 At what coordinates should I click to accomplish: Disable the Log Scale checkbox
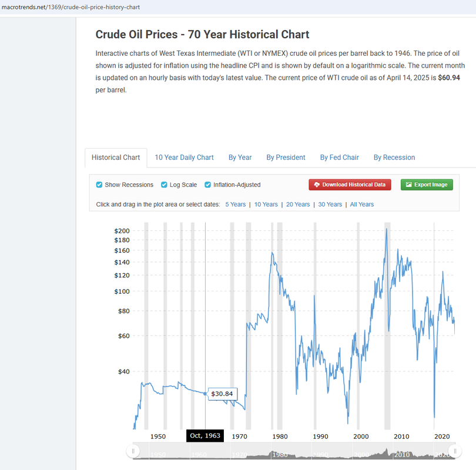point(164,185)
